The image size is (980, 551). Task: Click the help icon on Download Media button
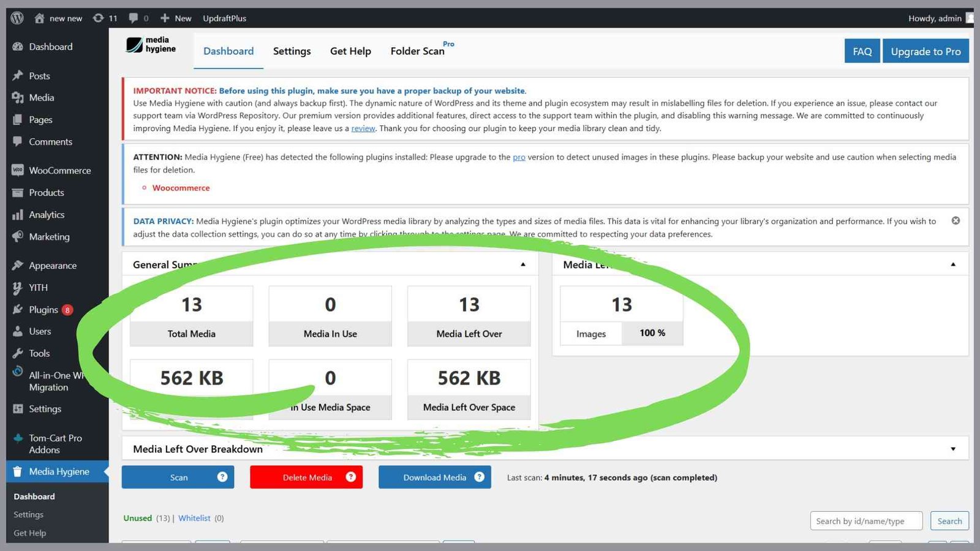coord(480,477)
